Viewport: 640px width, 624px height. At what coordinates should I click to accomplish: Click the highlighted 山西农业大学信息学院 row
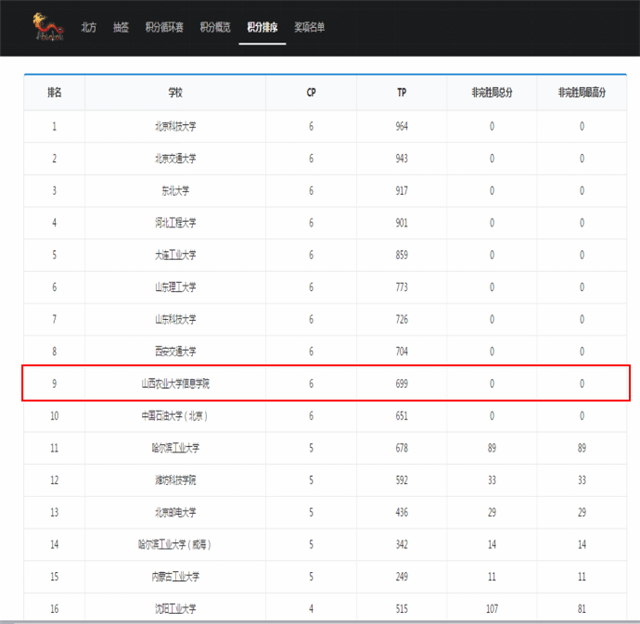pyautogui.click(x=325, y=383)
